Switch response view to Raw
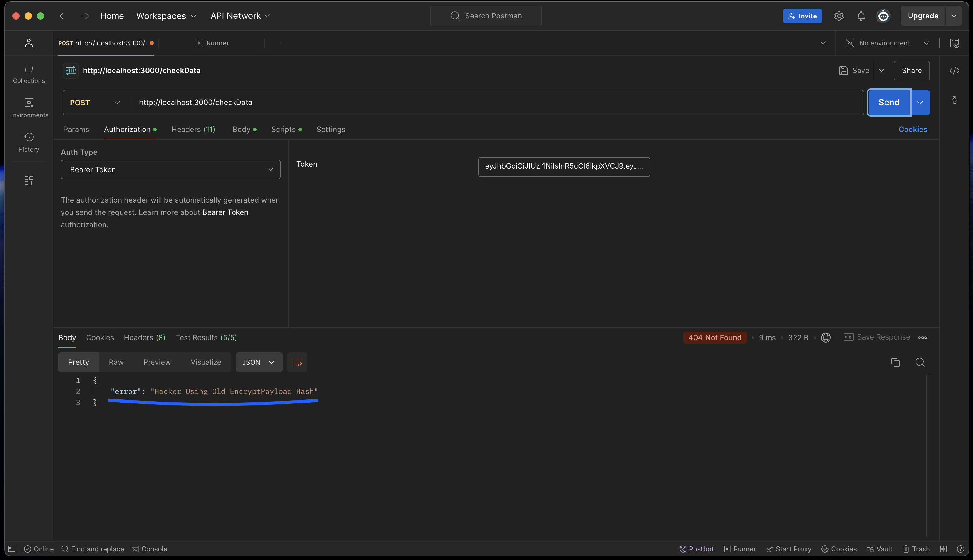The width and height of the screenshot is (973, 560). click(x=116, y=362)
